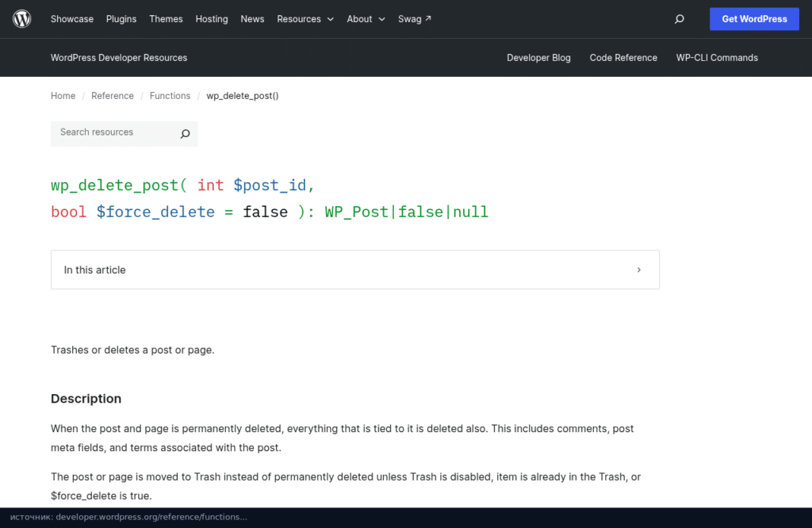
Task: Expand the Resources dropdown menu
Action: [x=305, y=19]
